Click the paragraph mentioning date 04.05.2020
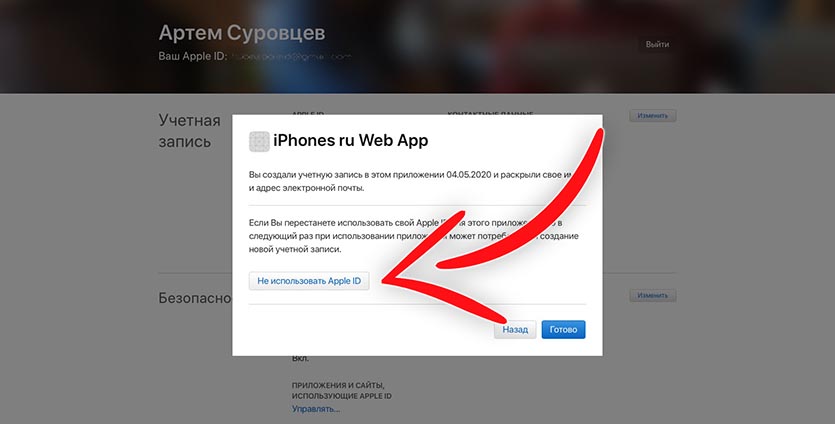The width and height of the screenshot is (835, 424). coord(411,181)
